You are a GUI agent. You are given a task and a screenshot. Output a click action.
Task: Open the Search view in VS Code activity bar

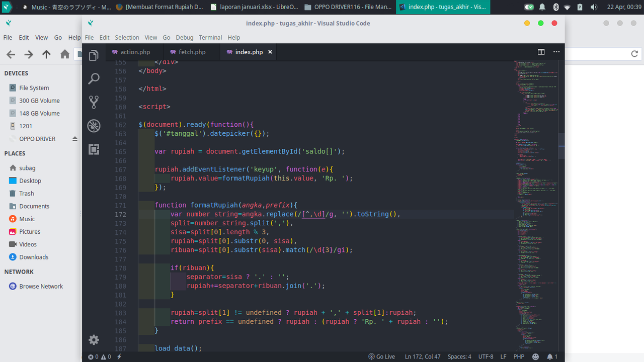[x=94, y=78]
